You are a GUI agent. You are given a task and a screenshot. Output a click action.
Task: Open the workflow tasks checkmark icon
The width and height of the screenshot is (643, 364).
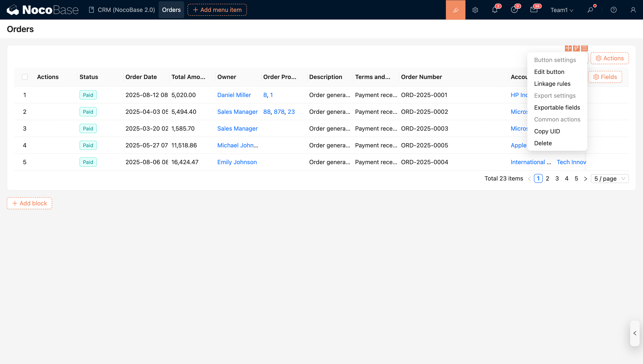514,10
